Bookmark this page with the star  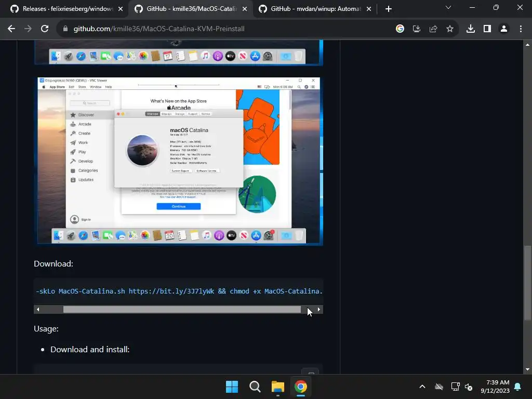[x=449, y=29]
